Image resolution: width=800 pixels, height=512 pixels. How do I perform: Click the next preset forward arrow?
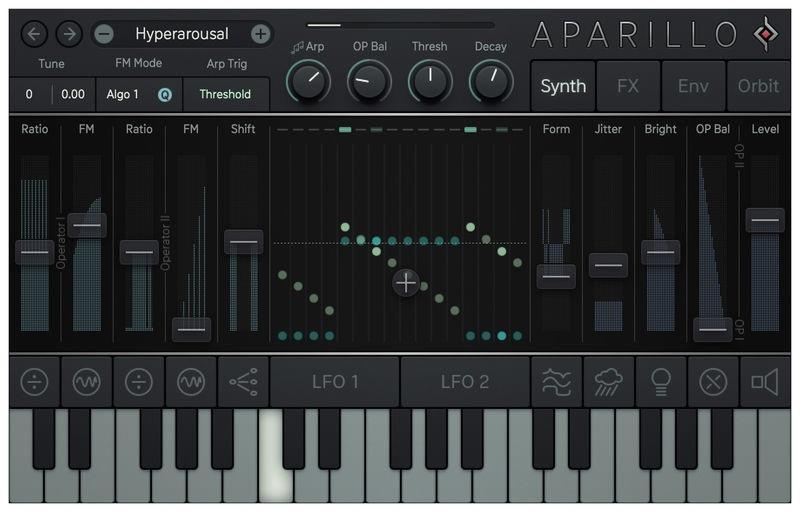pos(69,34)
